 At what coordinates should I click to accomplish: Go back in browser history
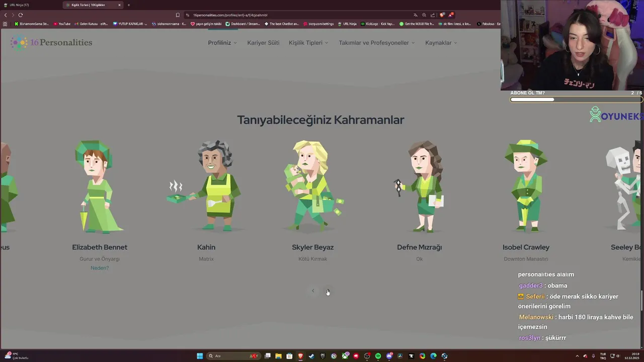pyautogui.click(x=6, y=15)
